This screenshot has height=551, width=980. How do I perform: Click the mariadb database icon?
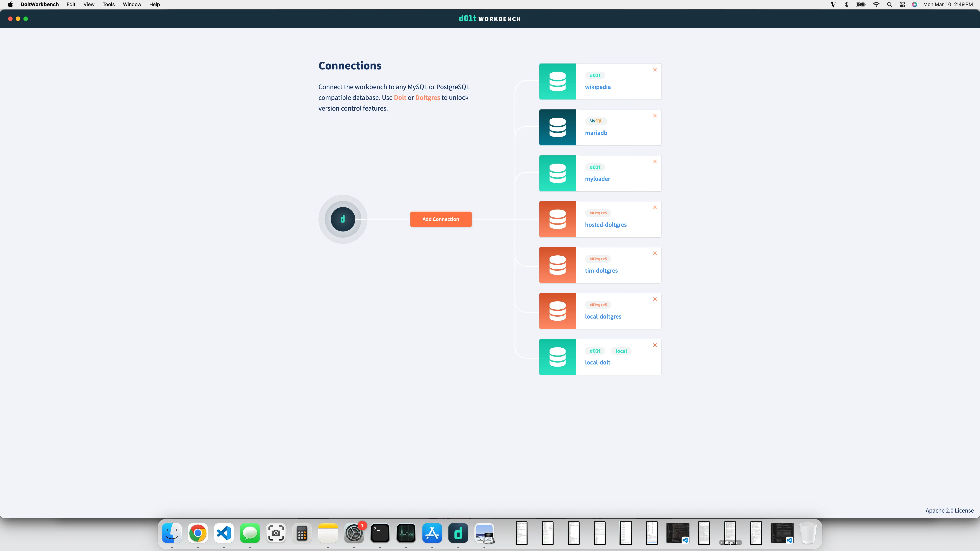[x=557, y=127]
